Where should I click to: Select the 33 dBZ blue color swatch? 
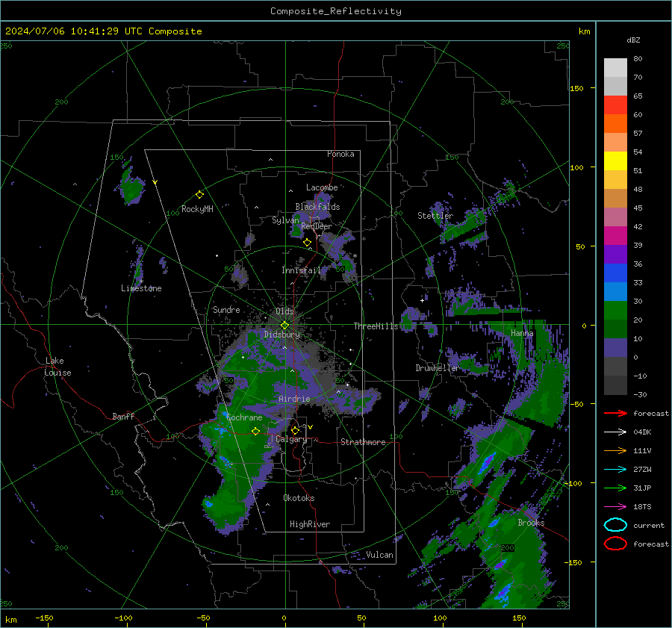tap(615, 273)
